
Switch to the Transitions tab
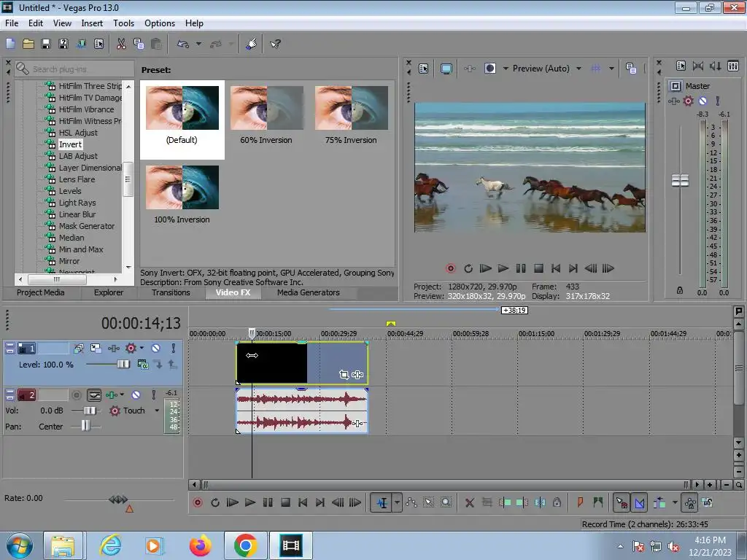tap(171, 292)
